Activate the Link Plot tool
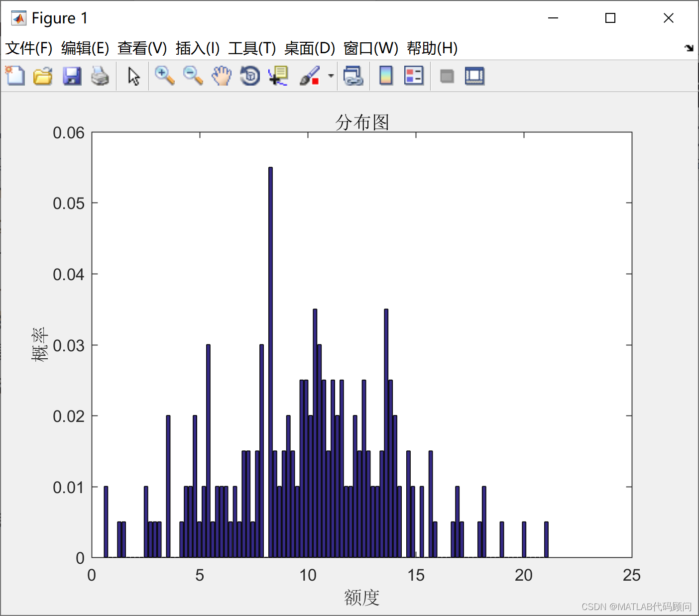The width and height of the screenshot is (699, 616). [353, 76]
